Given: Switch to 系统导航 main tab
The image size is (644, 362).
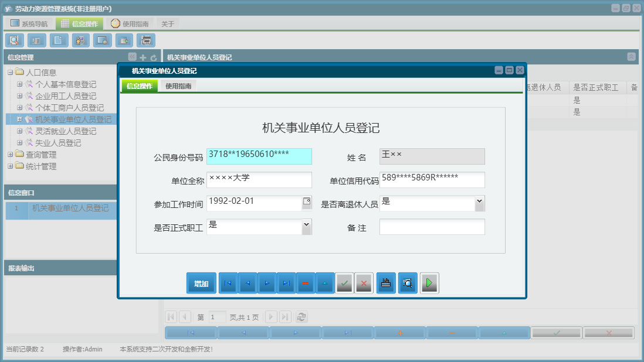Looking at the screenshot, I should tap(29, 24).
